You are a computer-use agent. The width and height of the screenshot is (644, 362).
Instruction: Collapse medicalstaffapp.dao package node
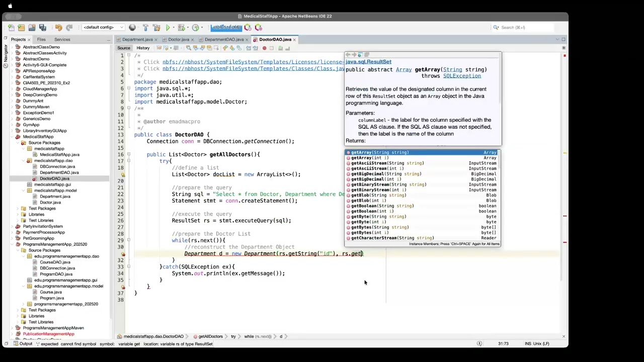pyautogui.click(x=23, y=161)
